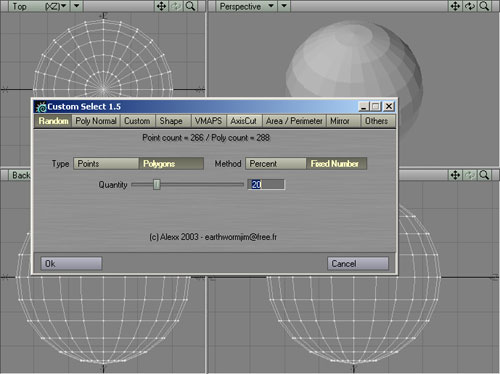The image size is (500, 374).
Task: Click the Quantity number input field
Action: click(266, 184)
